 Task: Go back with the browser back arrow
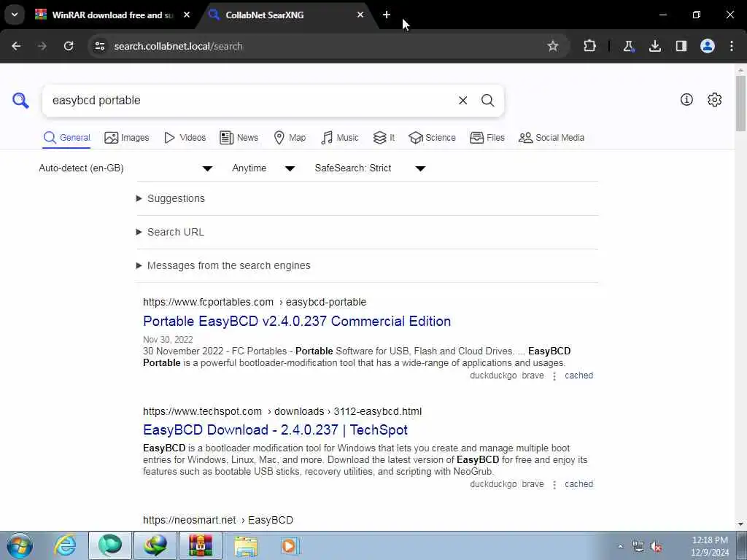pyautogui.click(x=16, y=46)
